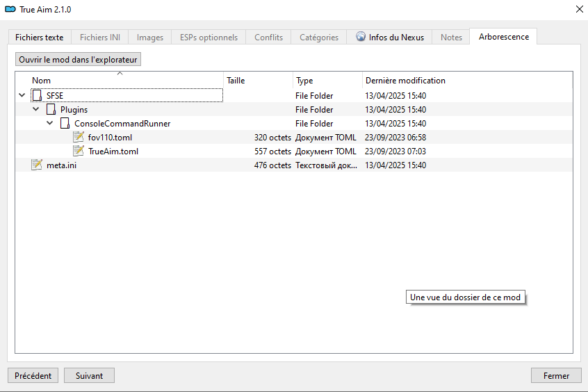Click the 557 octets size value

coord(272,152)
